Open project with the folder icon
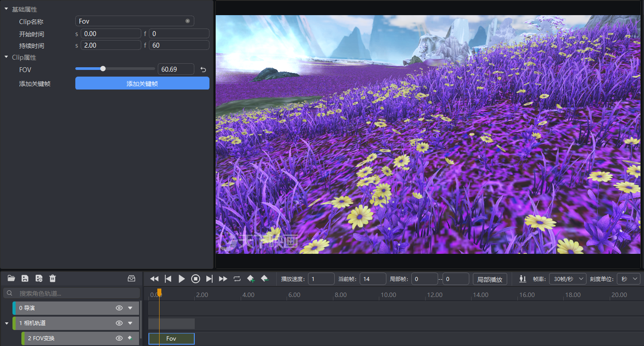The image size is (644, 346). pos(11,278)
